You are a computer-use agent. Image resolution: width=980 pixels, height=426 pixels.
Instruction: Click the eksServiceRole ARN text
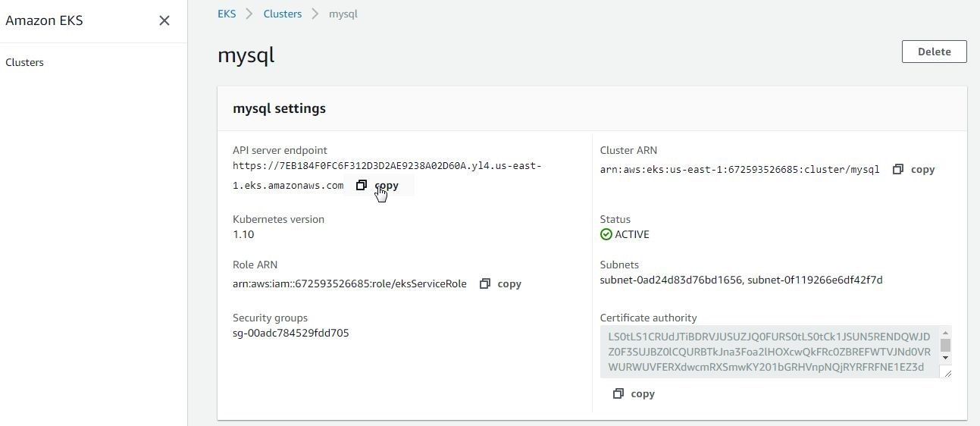click(x=349, y=283)
